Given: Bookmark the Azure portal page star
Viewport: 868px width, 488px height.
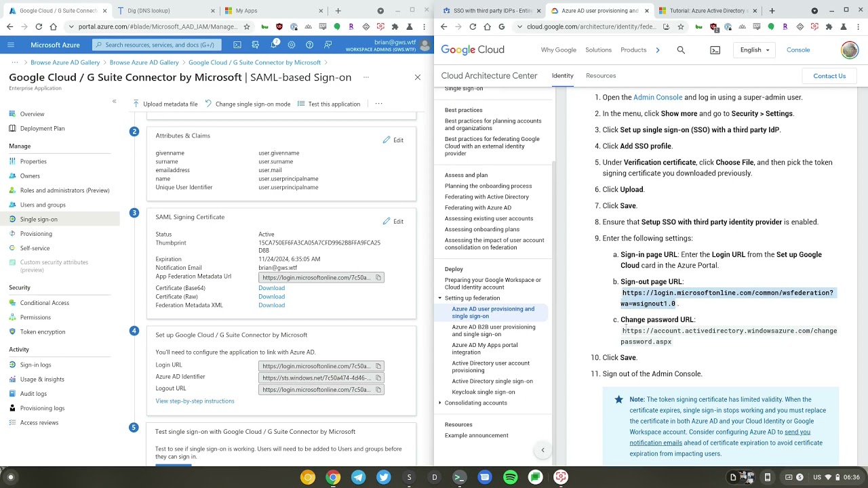Looking at the screenshot, I should (x=247, y=26).
